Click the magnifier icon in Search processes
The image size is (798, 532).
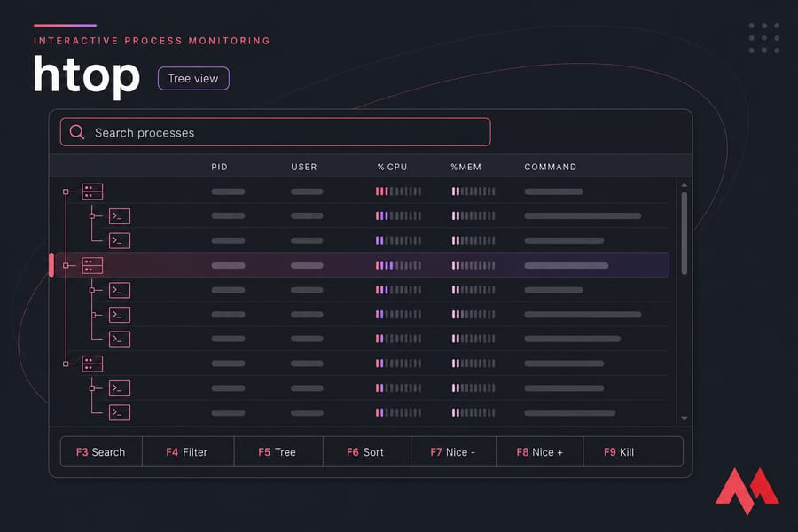pos(77,132)
